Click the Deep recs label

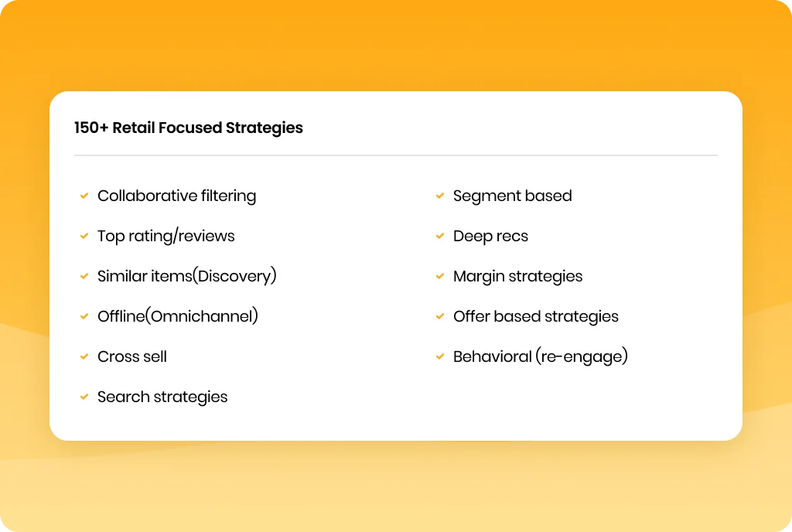(x=490, y=236)
